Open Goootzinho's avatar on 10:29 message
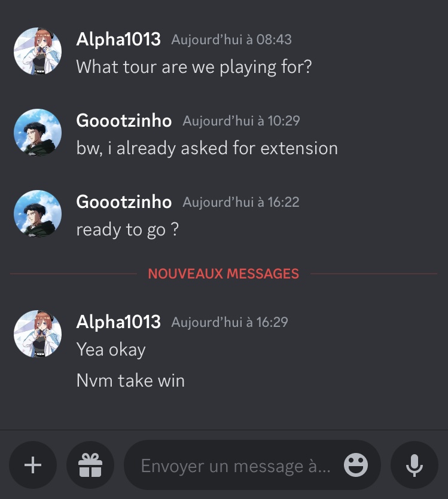The height and width of the screenshot is (499, 448). [x=38, y=133]
